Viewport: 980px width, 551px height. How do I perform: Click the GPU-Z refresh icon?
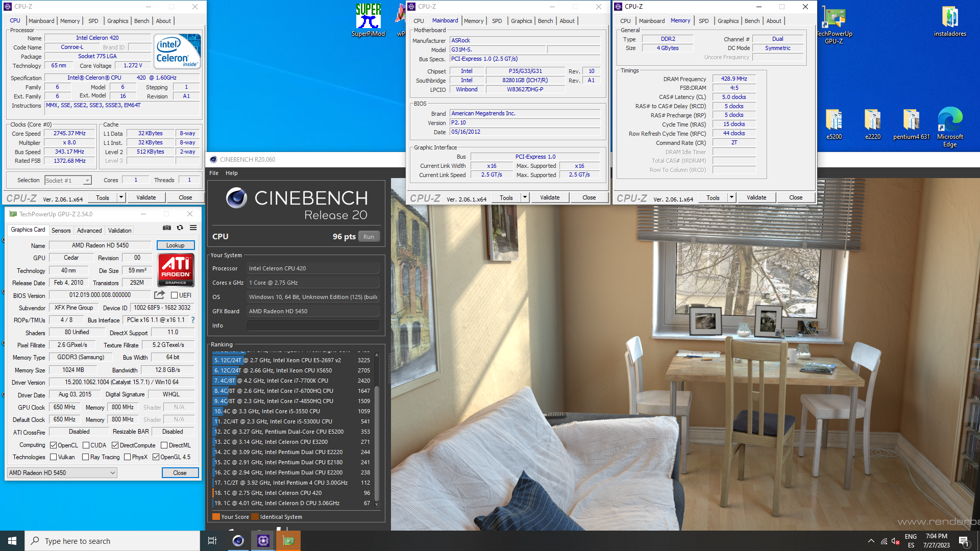point(180,228)
